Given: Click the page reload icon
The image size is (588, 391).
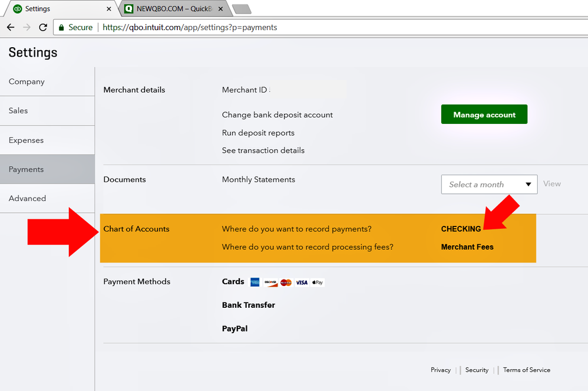Looking at the screenshot, I should pyautogui.click(x=42, y=27).
